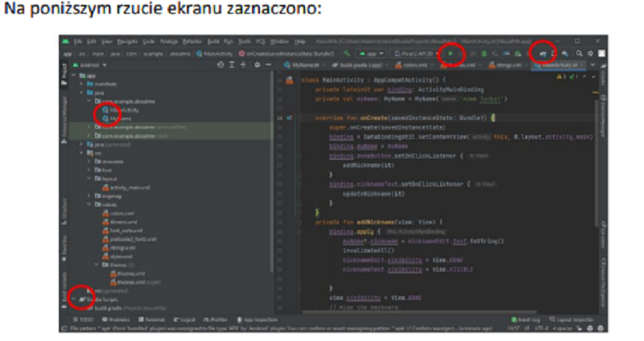The image size is (644, 341).
Task: Open the Pixel 2 API 30 device dropdown
Action: pos(416,54)
